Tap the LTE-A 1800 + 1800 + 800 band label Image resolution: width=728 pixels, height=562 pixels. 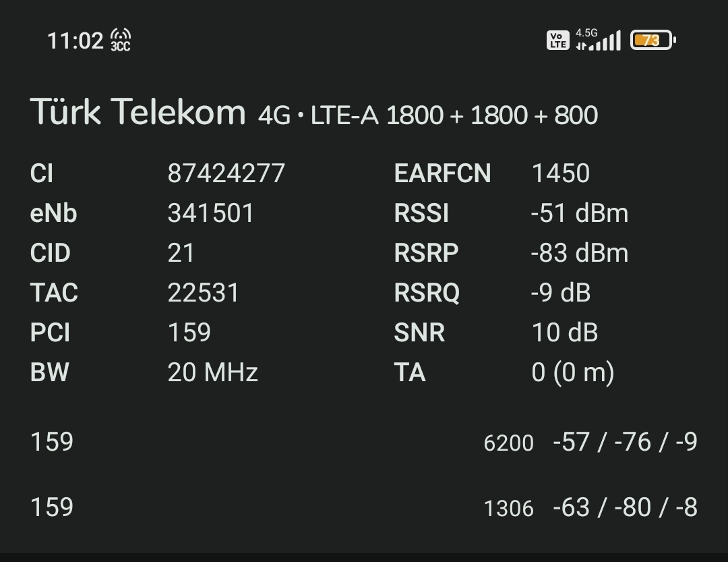[x=454, y=115]
